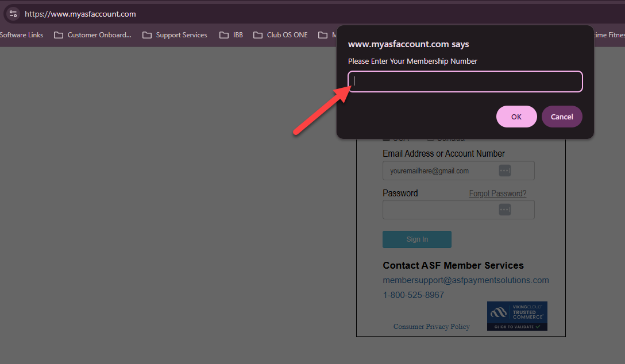The width and height of the screenshot is (625, 364).
Task: Click the address bar URL text
Action: pos(80,14)
